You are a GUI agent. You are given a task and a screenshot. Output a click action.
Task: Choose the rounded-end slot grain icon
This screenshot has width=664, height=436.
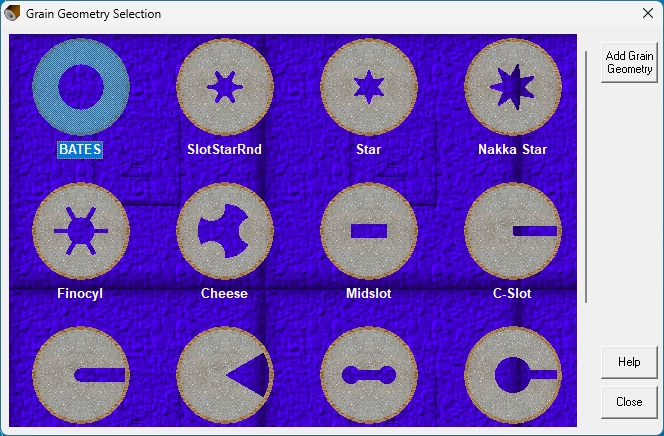(x=81, y=375)
